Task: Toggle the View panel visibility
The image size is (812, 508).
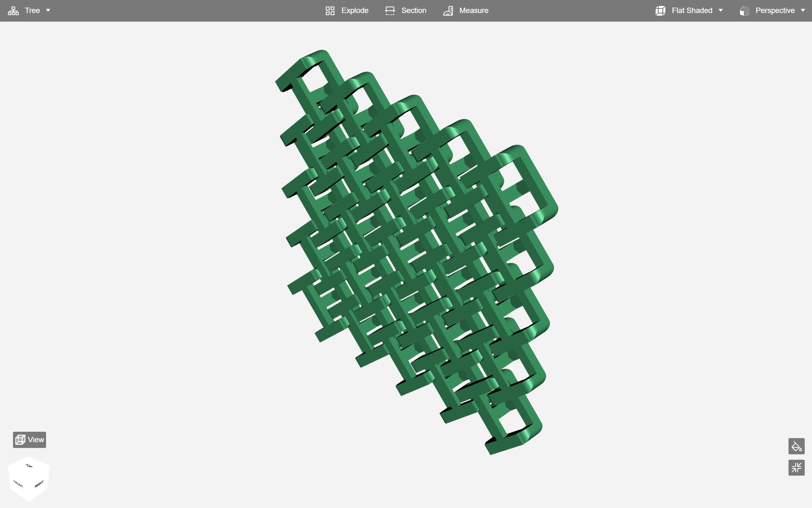Action: point(29,439)
